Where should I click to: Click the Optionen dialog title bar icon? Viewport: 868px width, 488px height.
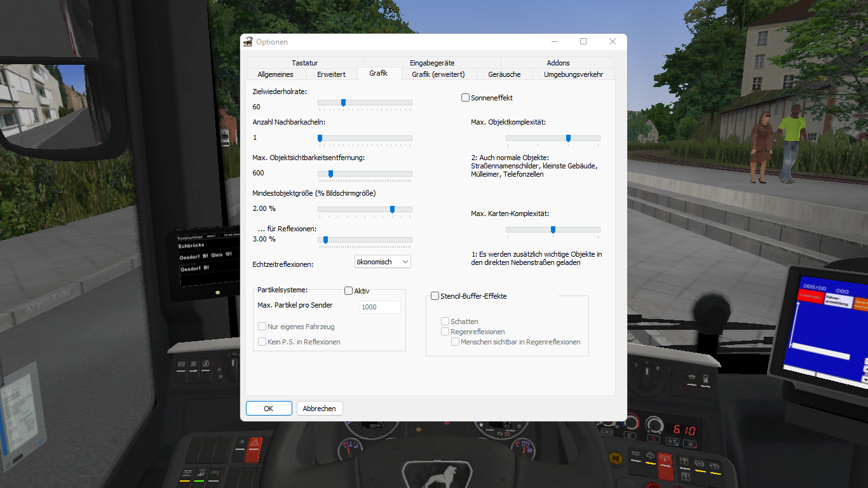tap(248, 42)
